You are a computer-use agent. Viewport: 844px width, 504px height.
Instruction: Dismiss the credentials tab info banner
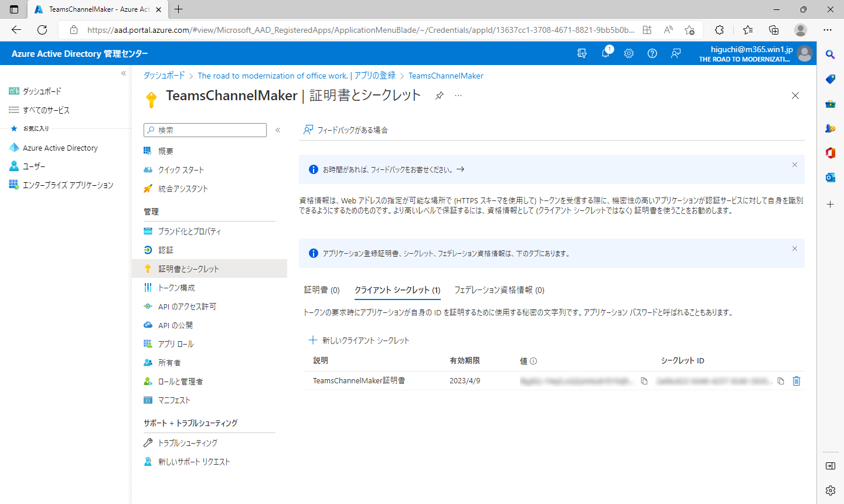click(795, 248)
